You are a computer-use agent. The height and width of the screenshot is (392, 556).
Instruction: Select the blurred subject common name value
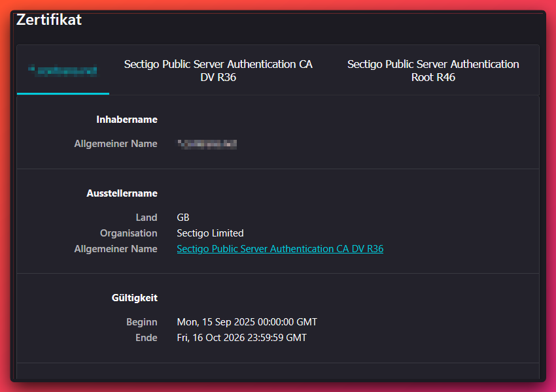coord(207,144)
